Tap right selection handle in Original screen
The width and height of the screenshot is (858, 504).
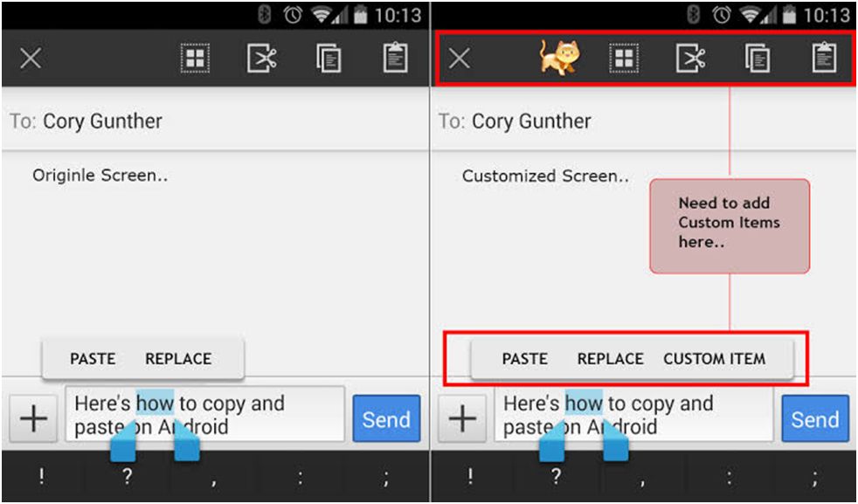187,442
